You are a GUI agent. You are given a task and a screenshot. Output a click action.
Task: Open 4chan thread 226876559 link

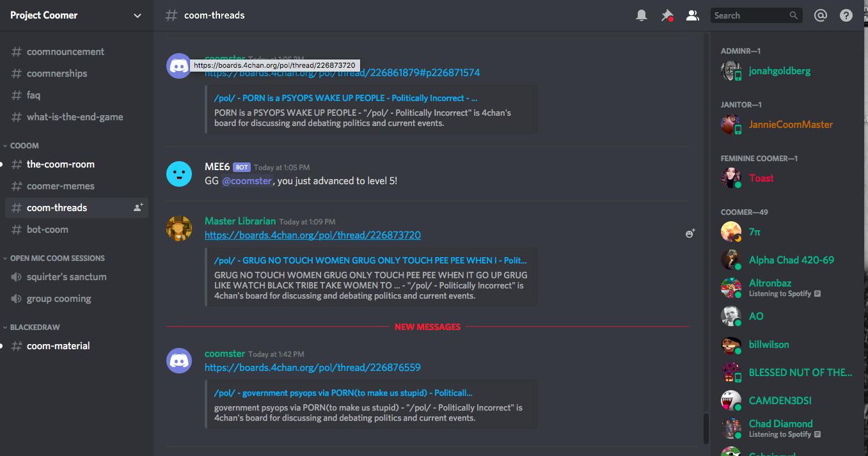pos(312,368)
